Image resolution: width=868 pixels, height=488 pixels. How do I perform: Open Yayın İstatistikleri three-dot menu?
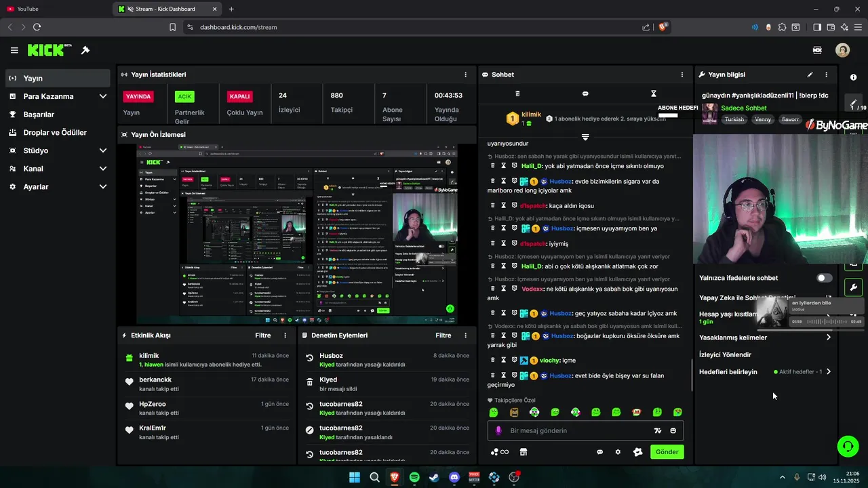tap(465, 75)
